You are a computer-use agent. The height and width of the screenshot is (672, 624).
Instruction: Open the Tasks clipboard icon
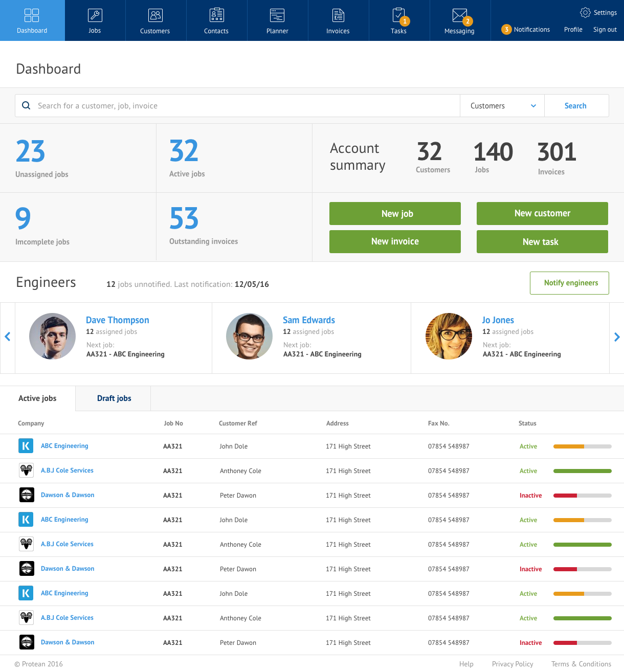coord(399,15)
